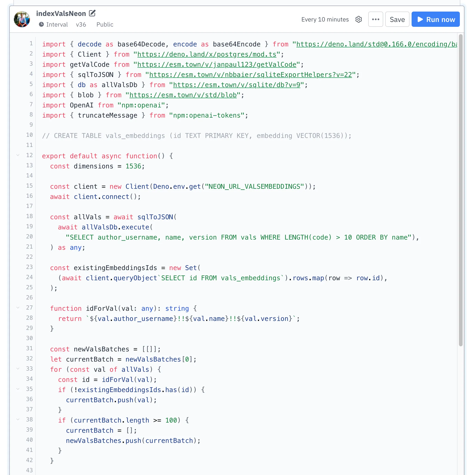The height and width of the screenshot is (475, 476).
Task: Collapse the function at line 12
Action: pos(18,155)
